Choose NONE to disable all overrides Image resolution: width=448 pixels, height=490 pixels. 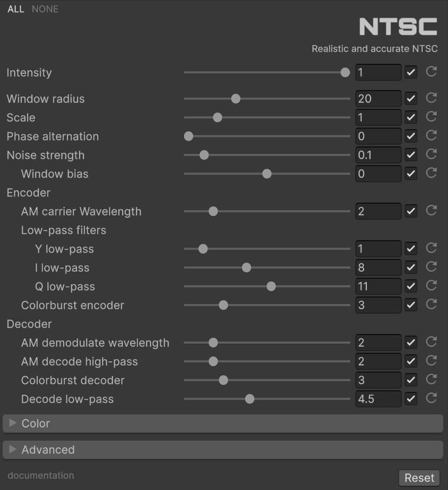tap(45, 9)
